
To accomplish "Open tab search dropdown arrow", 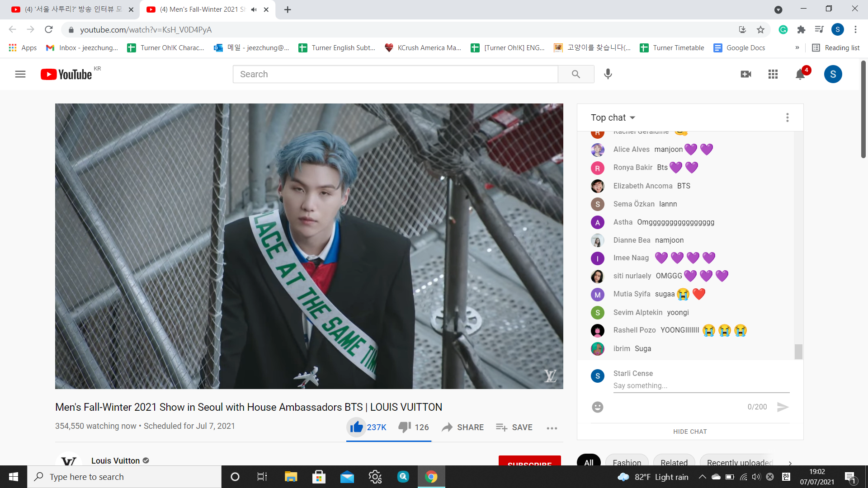I will point(778,9).
